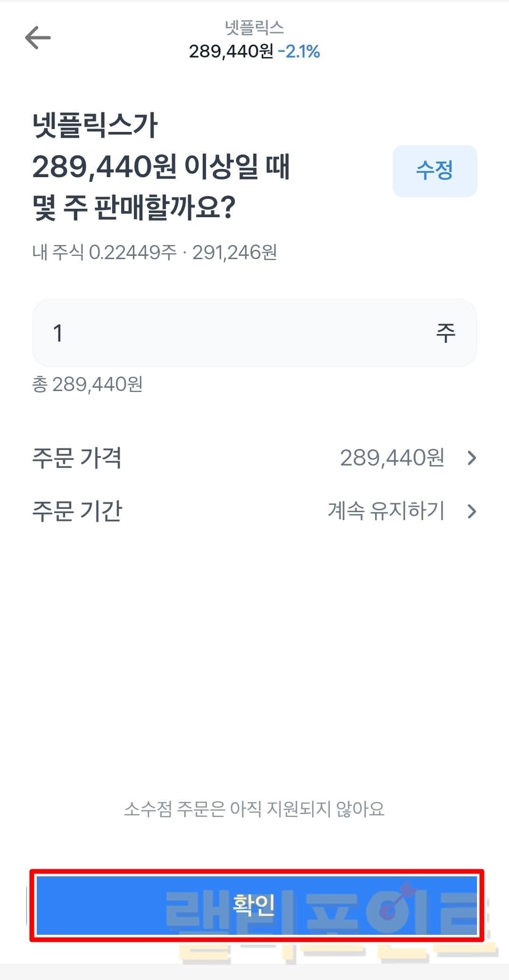Click the 소수점 주문 notice text

pos(254,809)
